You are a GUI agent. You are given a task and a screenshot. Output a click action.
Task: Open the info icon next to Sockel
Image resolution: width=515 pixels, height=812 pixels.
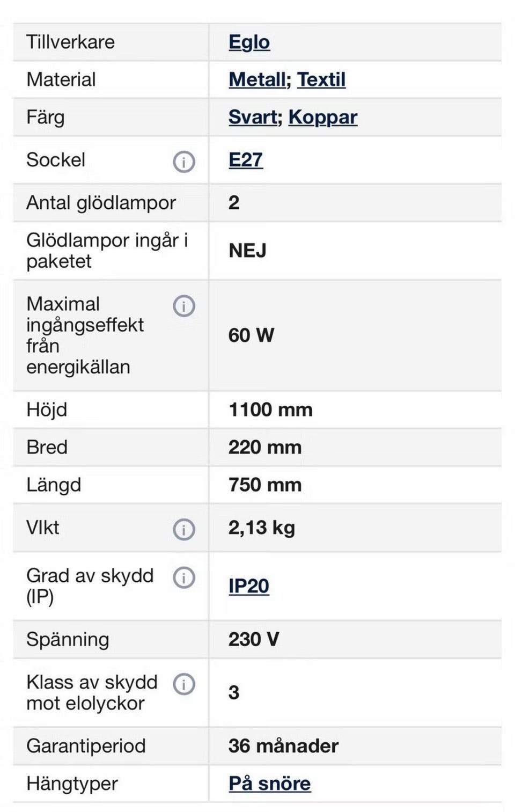pos(184,161)
